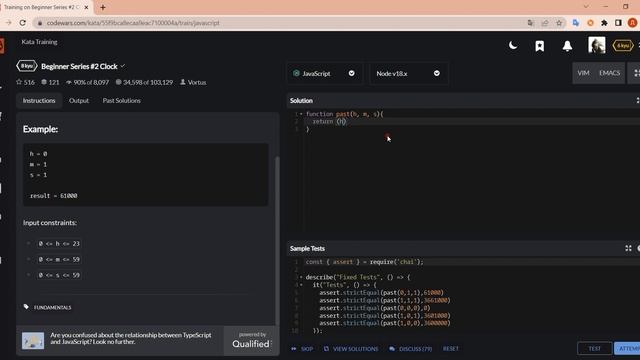Click the 8 kyu rank badge in header
The width and height of the screenshot is (640, 360).
point(622,46)
